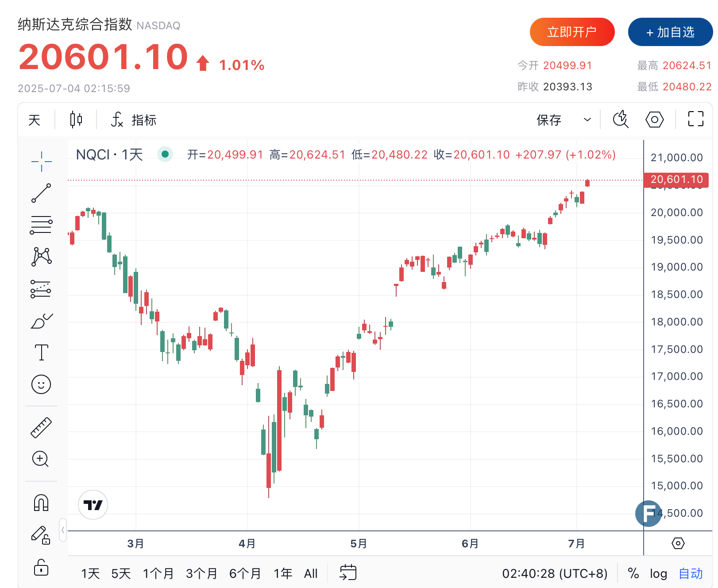
Task: Expand the 保存 dropdown arrow
Action: [x=587, y=120]
